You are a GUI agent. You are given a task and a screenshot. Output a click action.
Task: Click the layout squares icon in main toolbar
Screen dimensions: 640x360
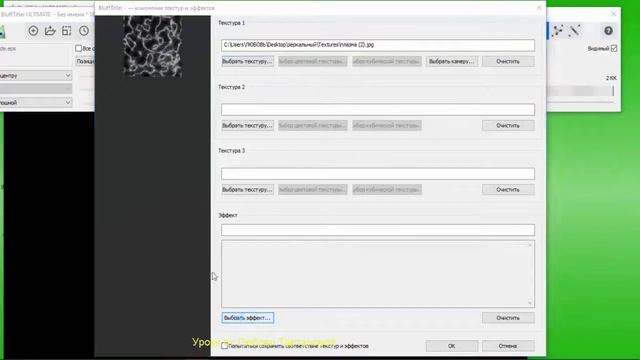click(x=67, y=31)
